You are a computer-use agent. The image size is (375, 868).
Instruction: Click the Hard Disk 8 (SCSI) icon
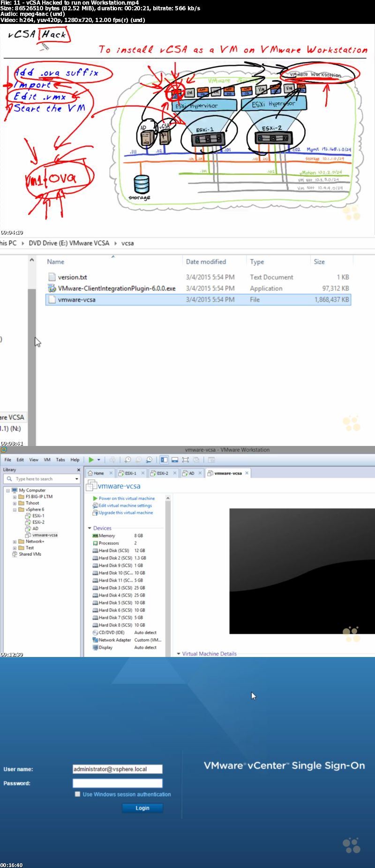tap(95, 625)
